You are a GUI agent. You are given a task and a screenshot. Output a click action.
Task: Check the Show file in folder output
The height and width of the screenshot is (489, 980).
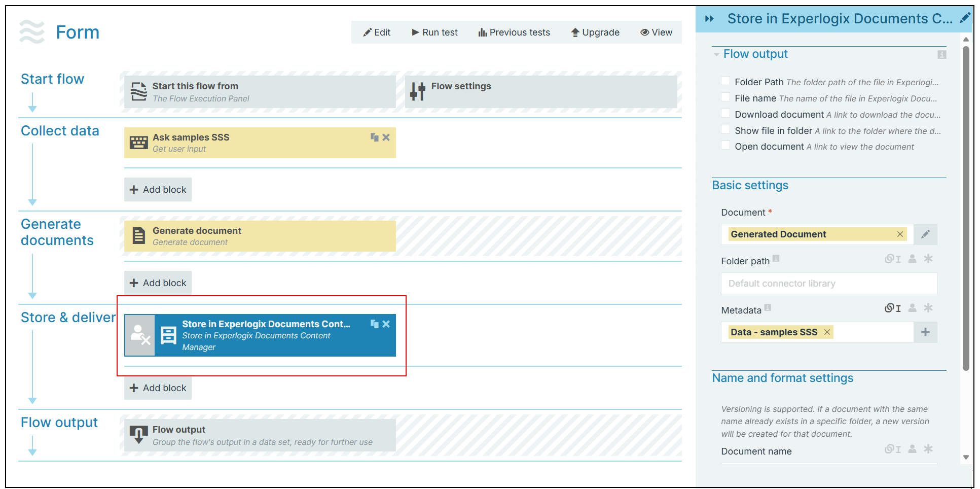tap(725, 130)
